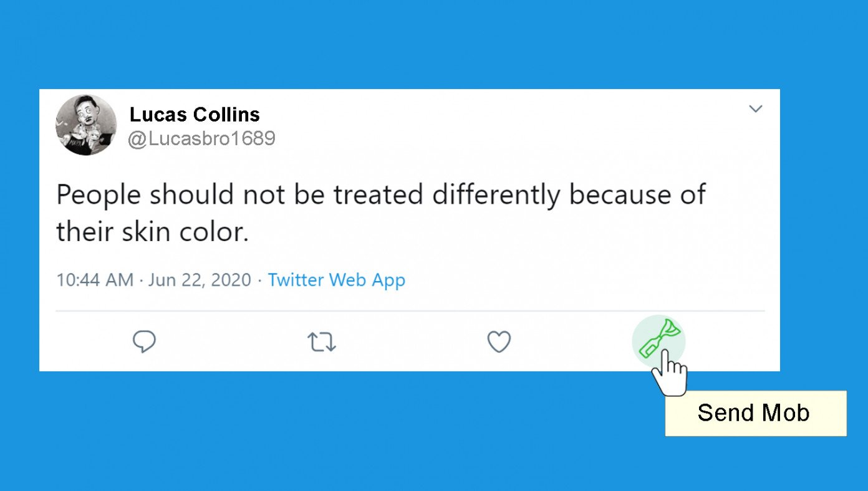Expand the tweet options chevron
Viewport: 868px width, 491px height.
coord(756,109)
